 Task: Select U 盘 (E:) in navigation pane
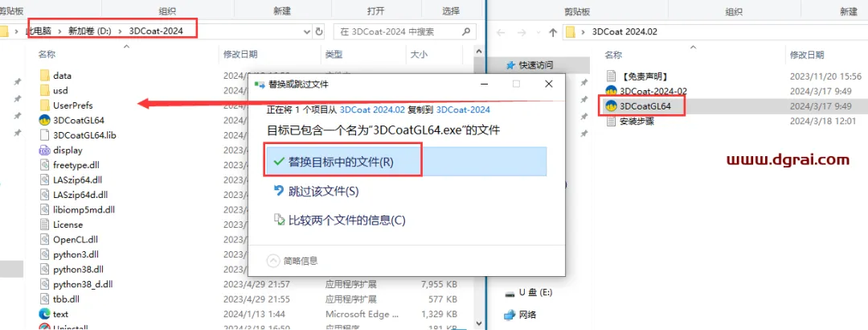coord(535,292)
